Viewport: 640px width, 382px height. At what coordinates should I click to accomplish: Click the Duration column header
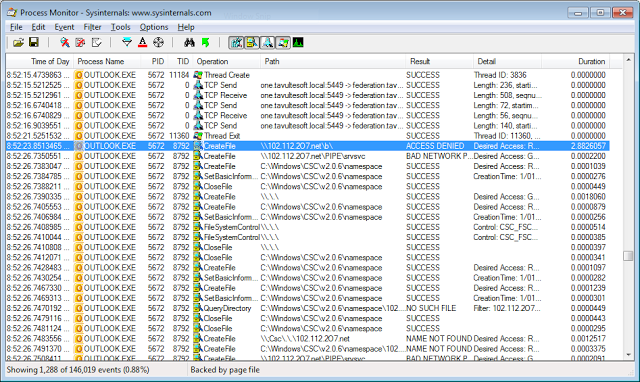(x=576, y=61)
